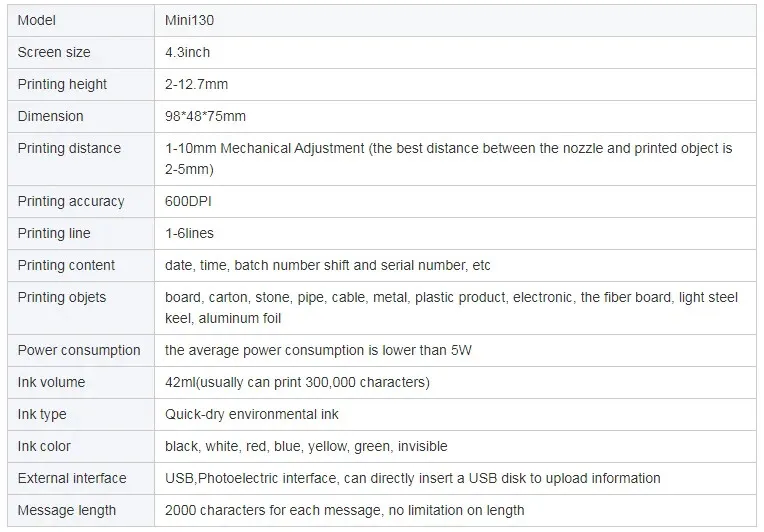Screen dimensions: 764x532
Task: Select the Mini130 model value
Action: 189,20
